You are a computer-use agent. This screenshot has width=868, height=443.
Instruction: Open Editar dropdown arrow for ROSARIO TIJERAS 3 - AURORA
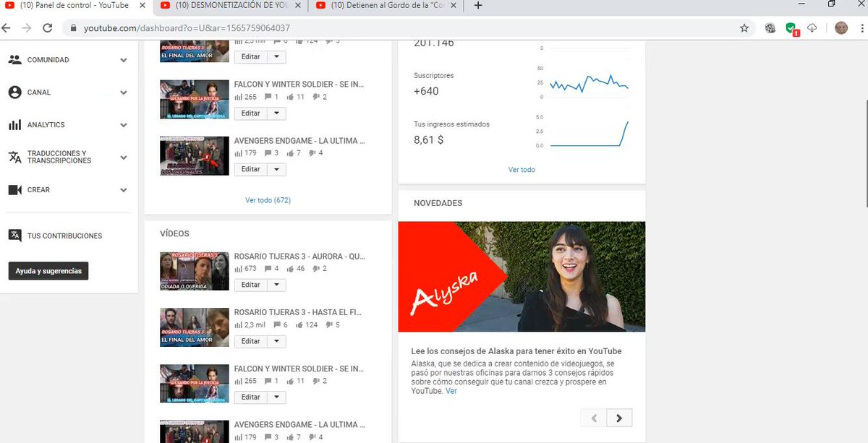[277, 285]
